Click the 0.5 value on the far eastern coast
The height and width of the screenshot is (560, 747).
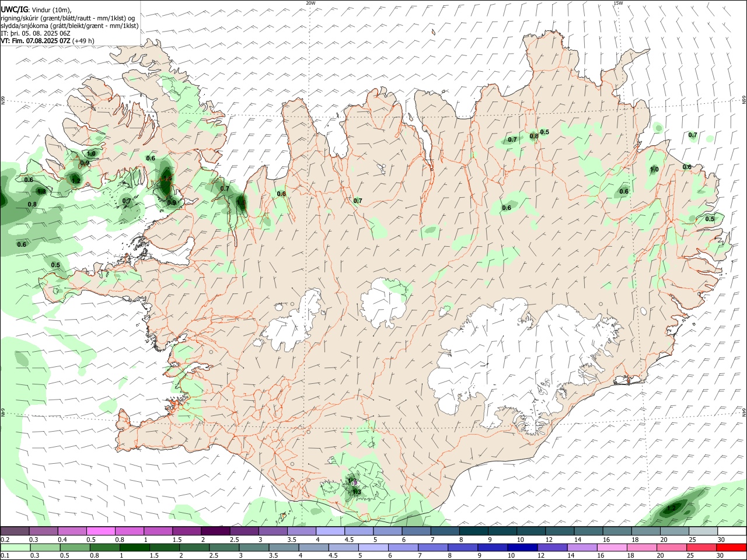click(710, 219)
